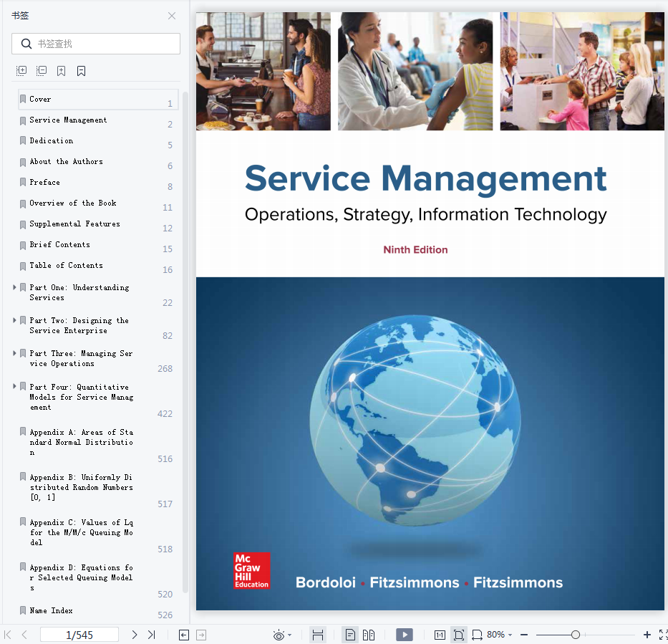Viewport: 668px width, 644px height.
Task: Click the Ninth Edition text on cover
Action: coord(415,250)
